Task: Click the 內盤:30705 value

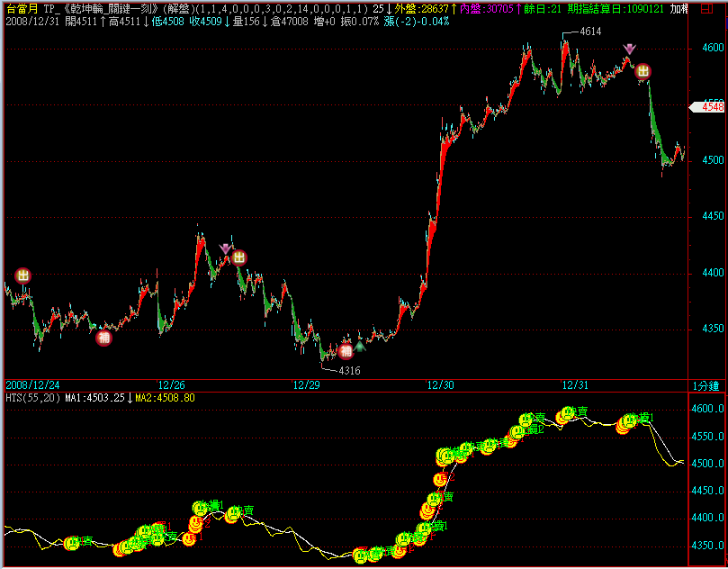Action: pos(487,9)
